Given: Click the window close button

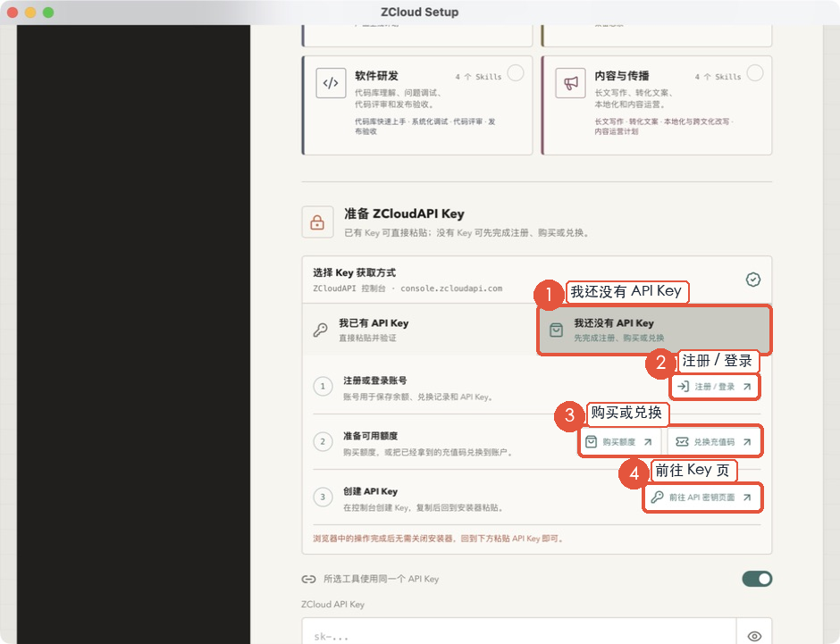Looking at the screenshot, I should (13, 13).
